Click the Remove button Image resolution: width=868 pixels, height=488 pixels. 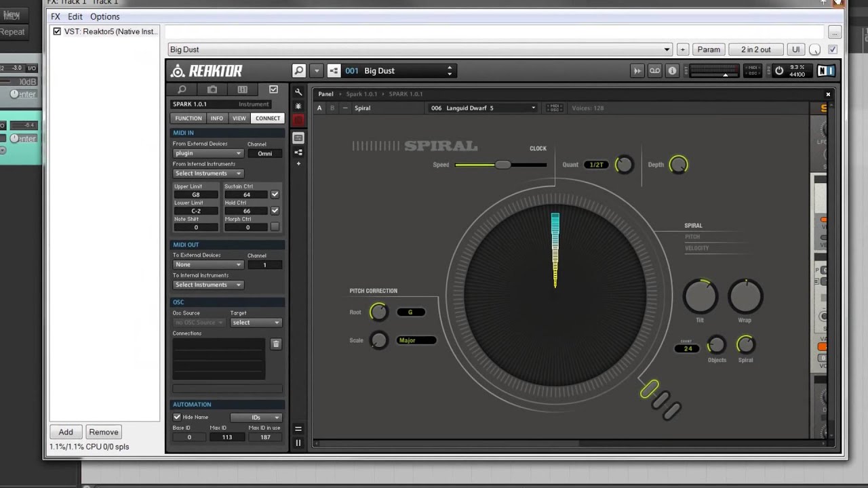pyautogui.click(x=104, y=432)
